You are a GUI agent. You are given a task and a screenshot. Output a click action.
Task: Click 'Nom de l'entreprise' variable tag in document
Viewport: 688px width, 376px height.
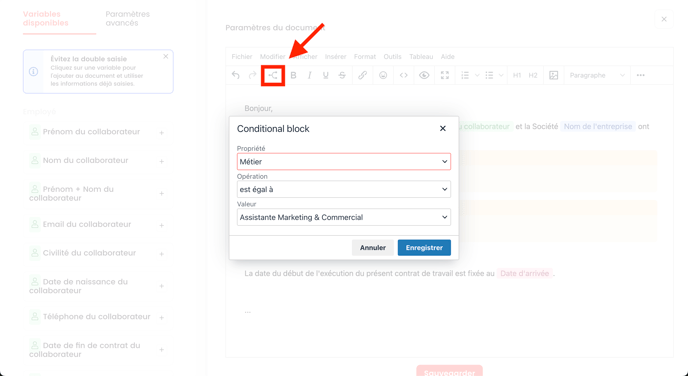pos(598,126)
